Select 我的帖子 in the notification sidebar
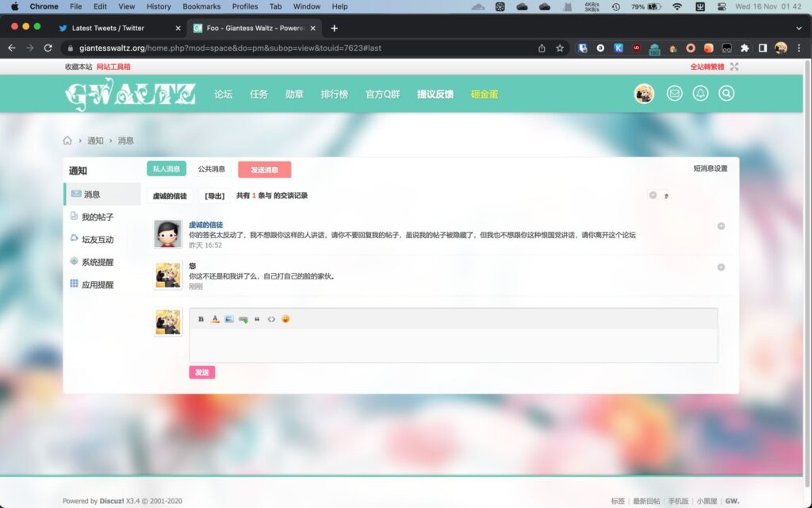 click(x=98, y=217)
